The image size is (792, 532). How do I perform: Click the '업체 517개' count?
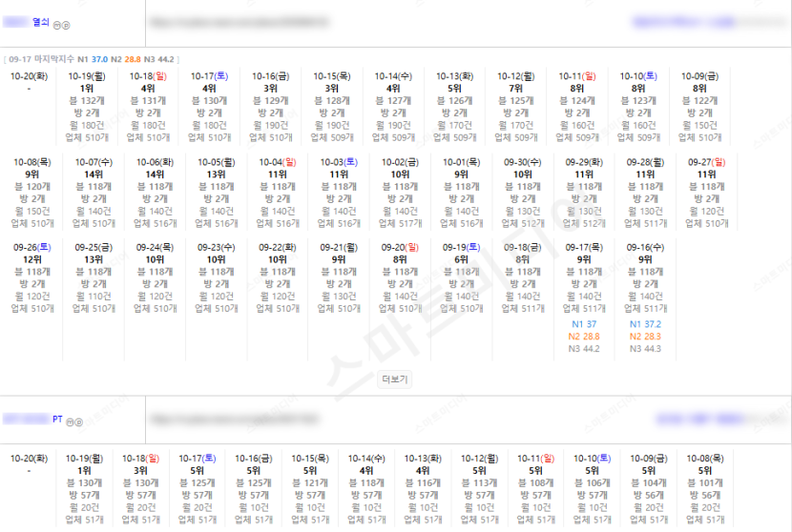400,224
